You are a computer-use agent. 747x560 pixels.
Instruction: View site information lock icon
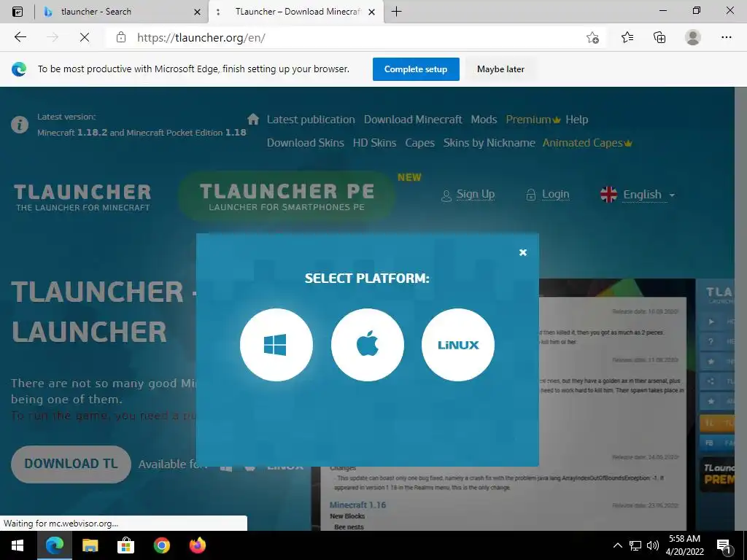[121, 37]
